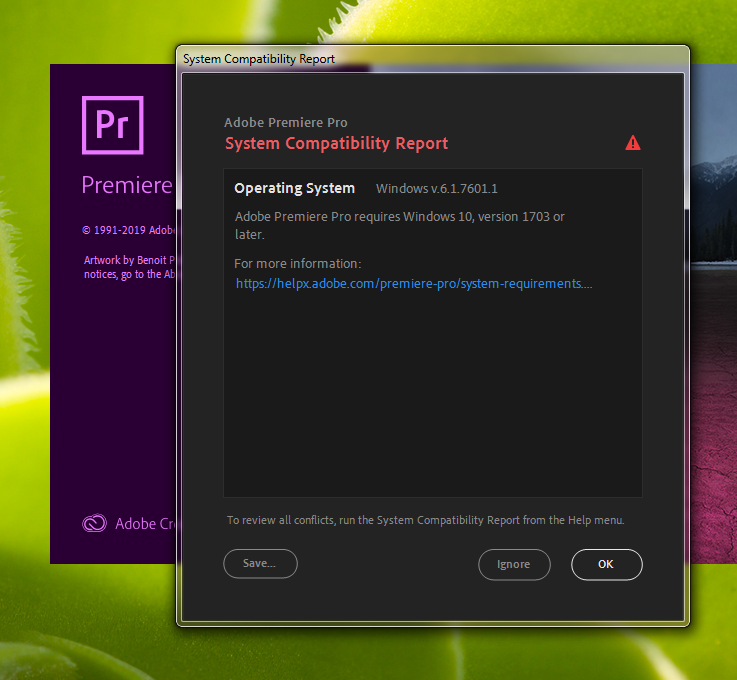Click the red warning triangle icon
Screen dimensions: 737x680
(x=633, y=143)
